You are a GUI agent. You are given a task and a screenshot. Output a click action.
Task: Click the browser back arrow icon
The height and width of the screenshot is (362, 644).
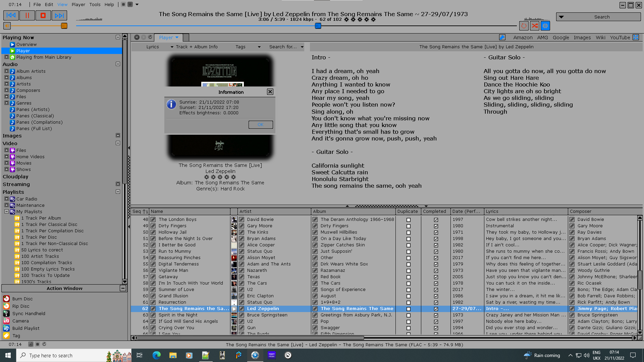coord(137,37)
